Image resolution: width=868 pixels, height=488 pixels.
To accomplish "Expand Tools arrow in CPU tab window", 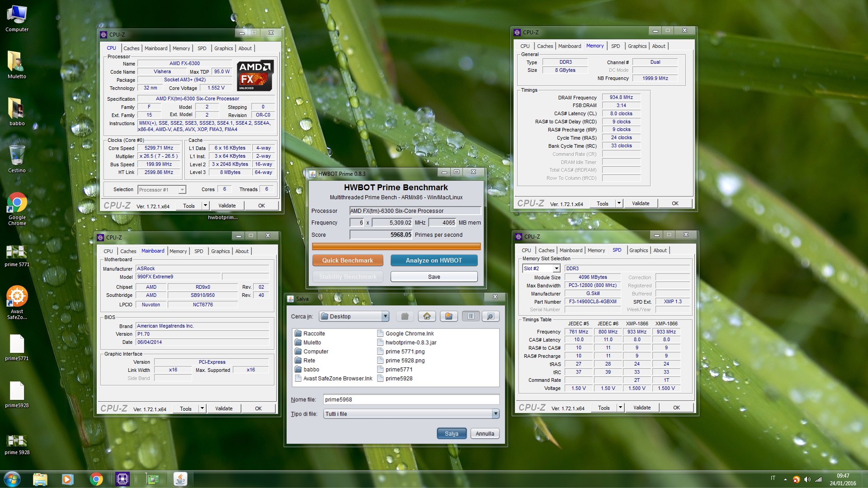I will click(205, 206).
